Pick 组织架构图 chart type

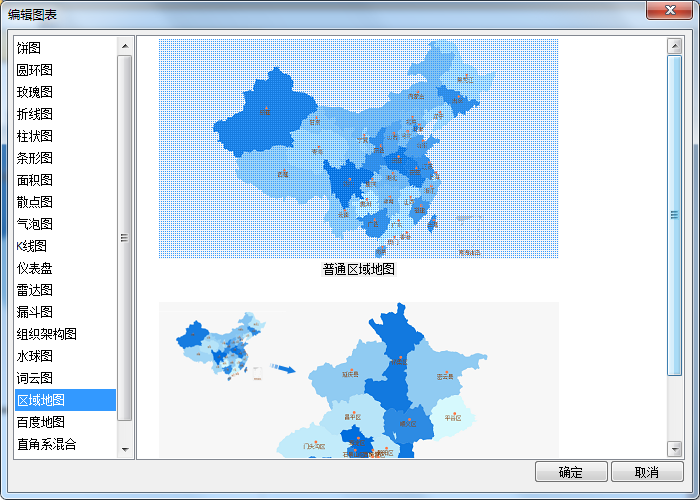pyautogui.click(x=46, y=334)
